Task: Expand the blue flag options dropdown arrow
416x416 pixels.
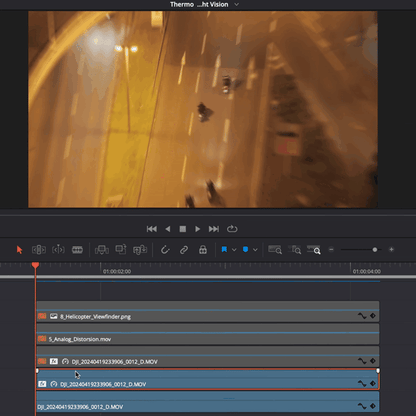Action: (x=234, y=250)
